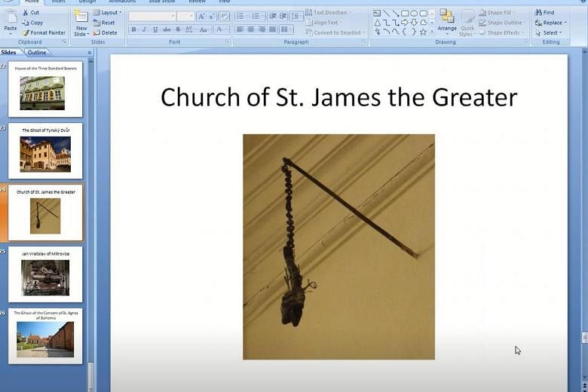Open the Character Spacing dropdown
This screenshot has height=392, width=588.
[189, 29]
